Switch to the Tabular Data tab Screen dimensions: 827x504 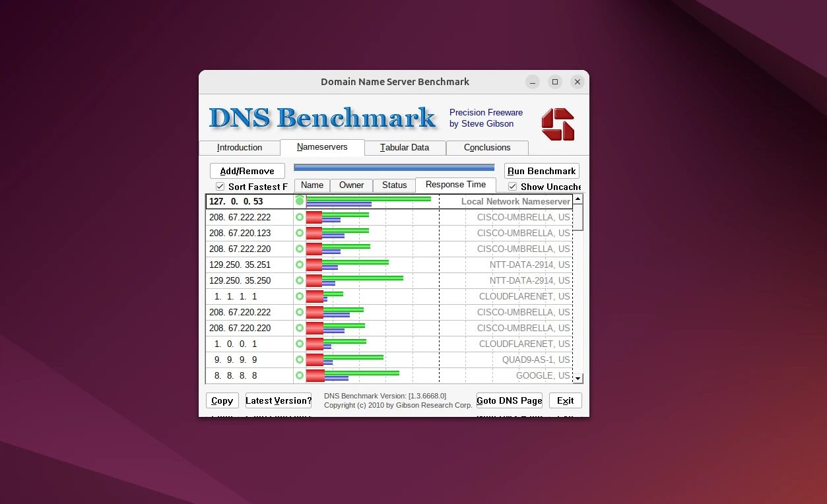point(405,148)
